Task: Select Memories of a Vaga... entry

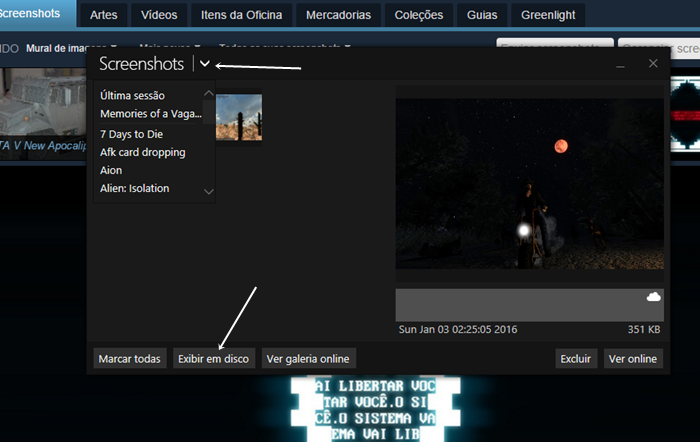Action: (x=150, y=114)
